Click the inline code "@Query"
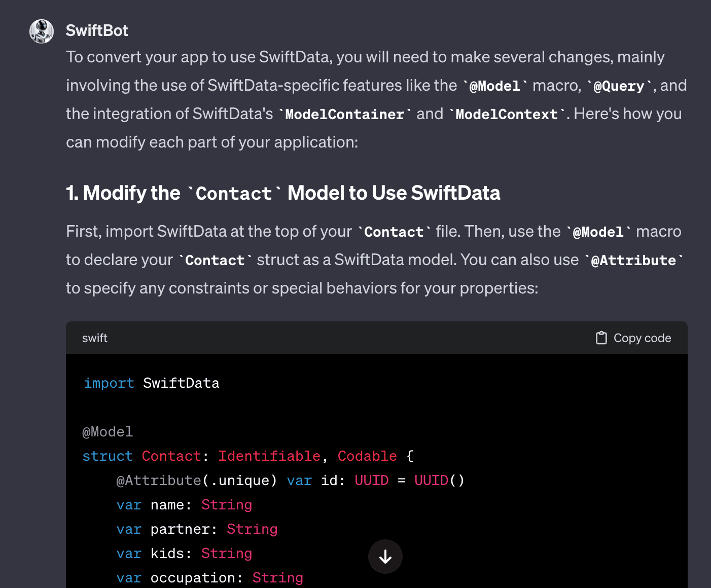The image size is (711, 588). pyautogui.click(x=619, y=86)
